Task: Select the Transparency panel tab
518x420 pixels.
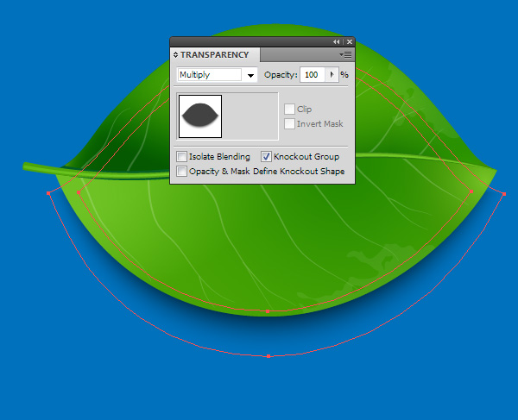Action: click(x=214, y=55)
